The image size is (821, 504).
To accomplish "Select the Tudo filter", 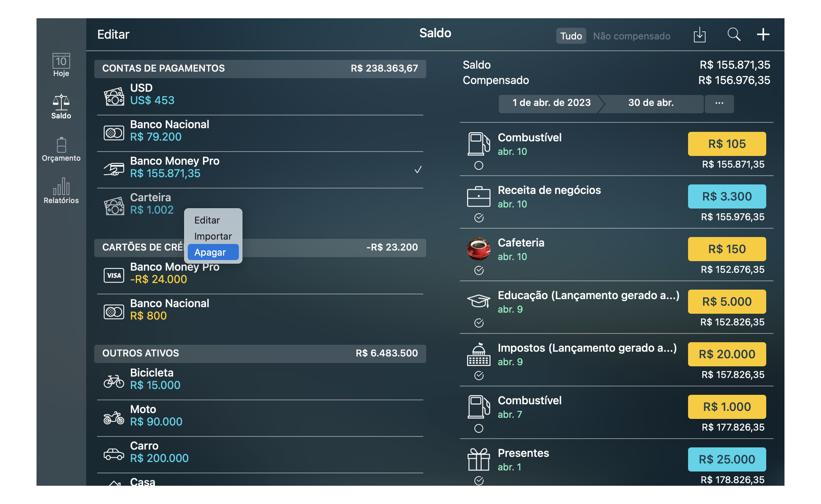I will [571, 36].
